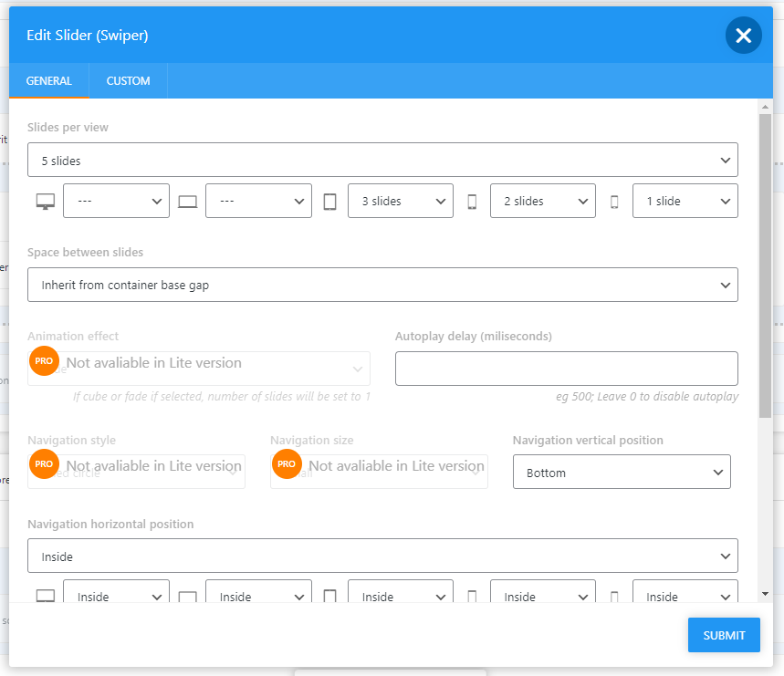Open the Space between slides dropdown
This screenshot has height=676, width=784.
coord(382,285)
